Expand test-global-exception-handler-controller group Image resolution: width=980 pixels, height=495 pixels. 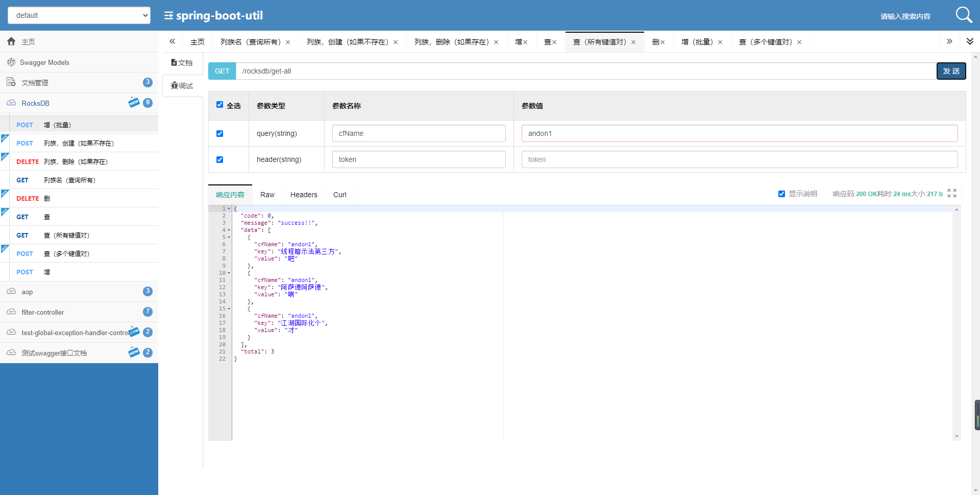(79, 333)
